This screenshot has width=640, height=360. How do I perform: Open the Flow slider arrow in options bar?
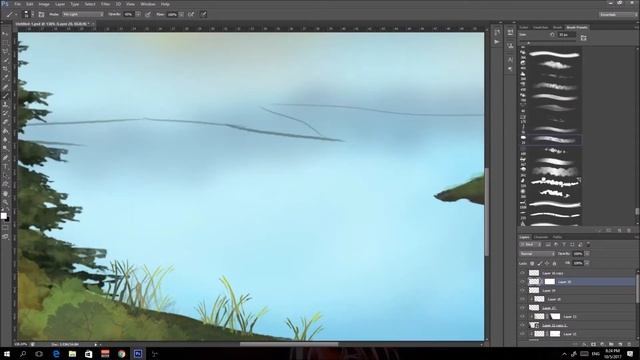[x=181, y=14]
